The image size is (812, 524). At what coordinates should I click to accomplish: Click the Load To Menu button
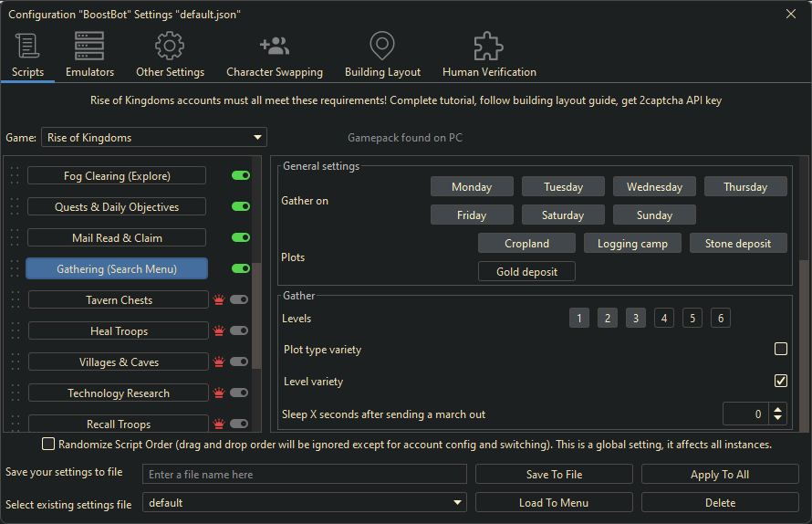(x=554, y=502)
